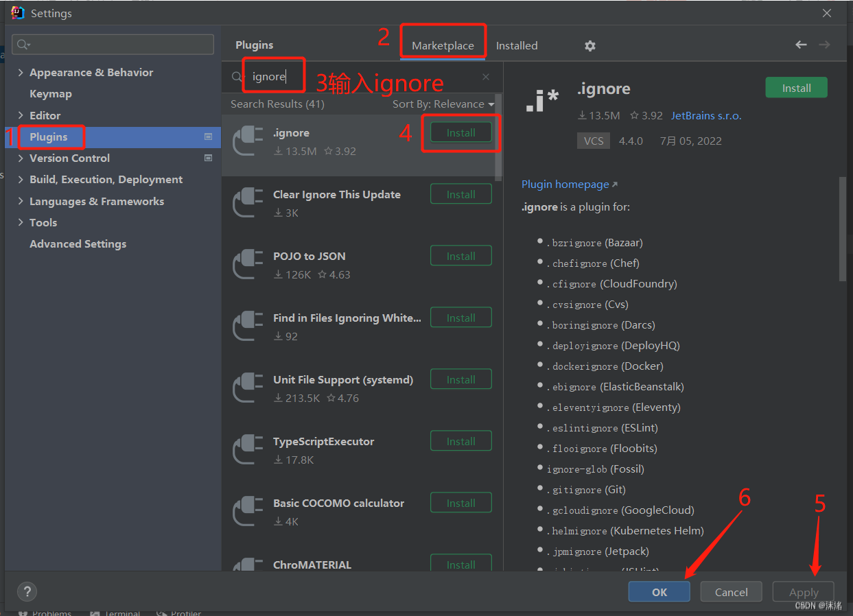Screen dimensions: 853x616
Task: Open help with the question mark icon
Action: click(x=27, y=591)
